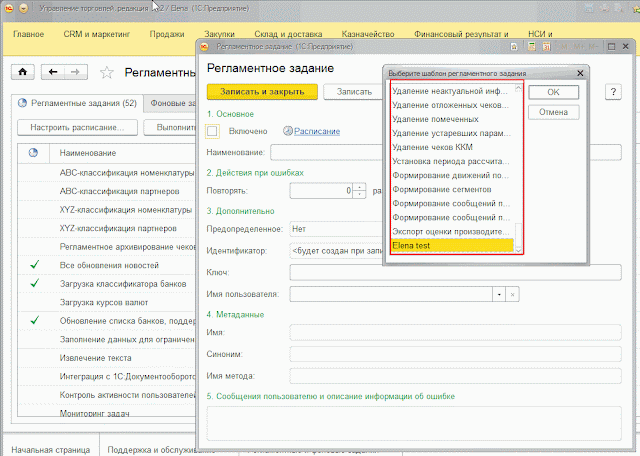Open the Склад и доставка section
The image size is (640, 456).
(288, 34)
